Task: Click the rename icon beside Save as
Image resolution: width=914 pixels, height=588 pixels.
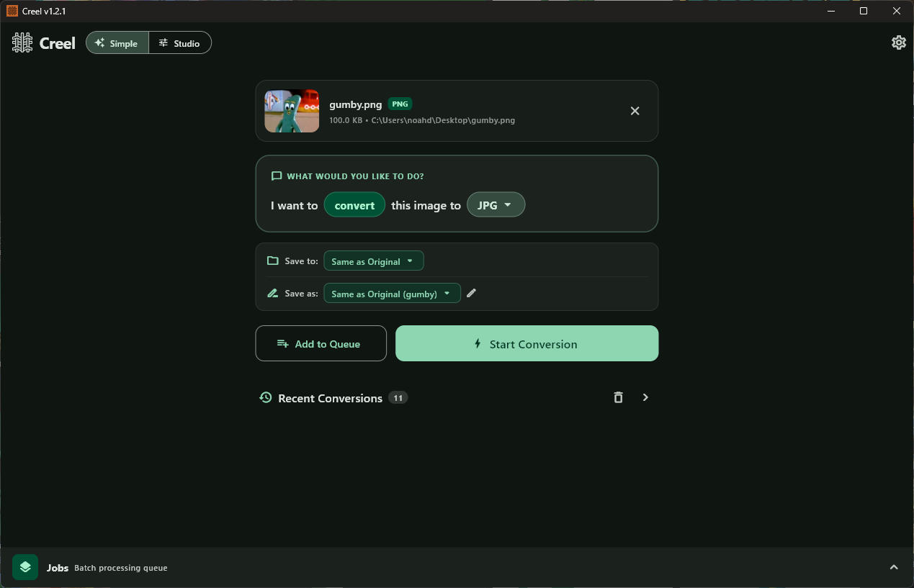Action: pos(272,293)
